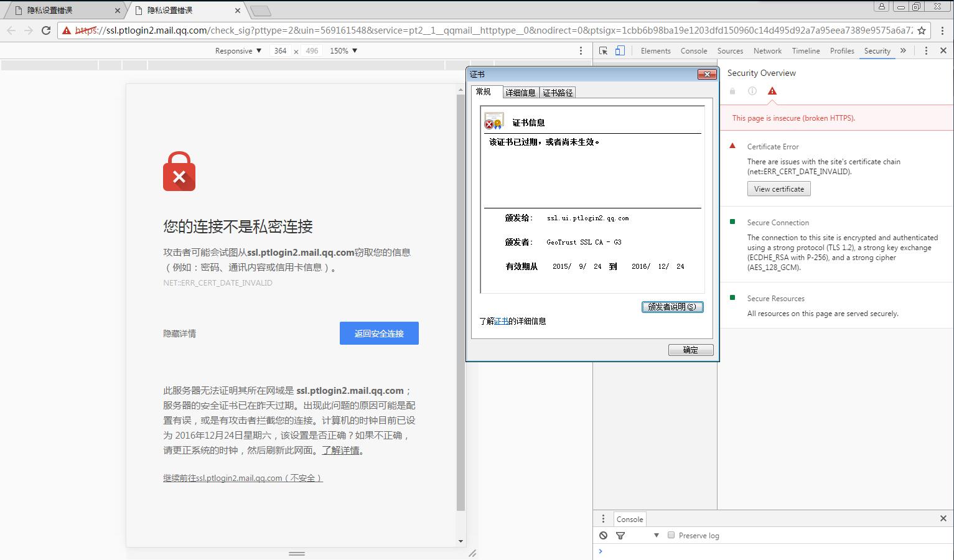Toggle the device toolbar icon
Viewport: 954px width, 560px height.
[620, 51]
